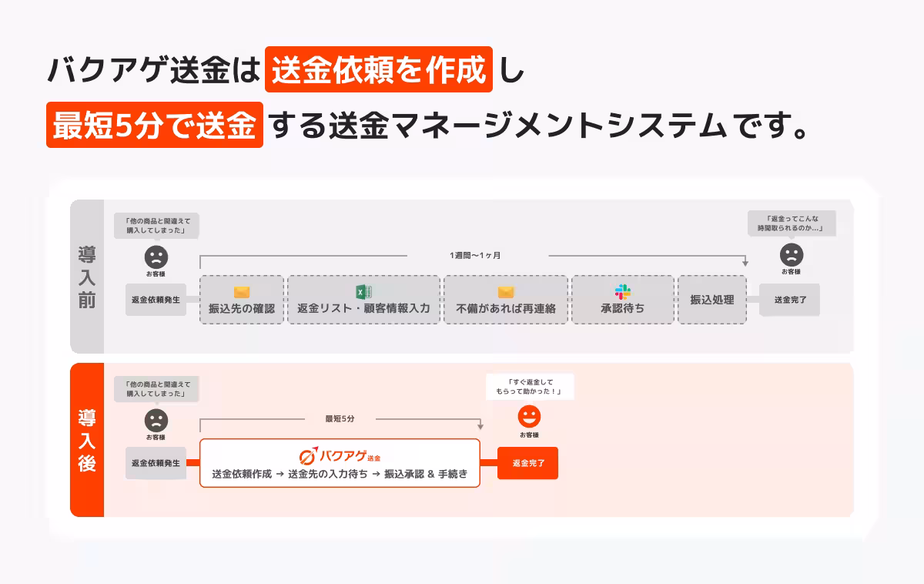
Task: Click the sad face above 送金完了 in 導入前
Action: pyautogui.click(x=791, y=255)
